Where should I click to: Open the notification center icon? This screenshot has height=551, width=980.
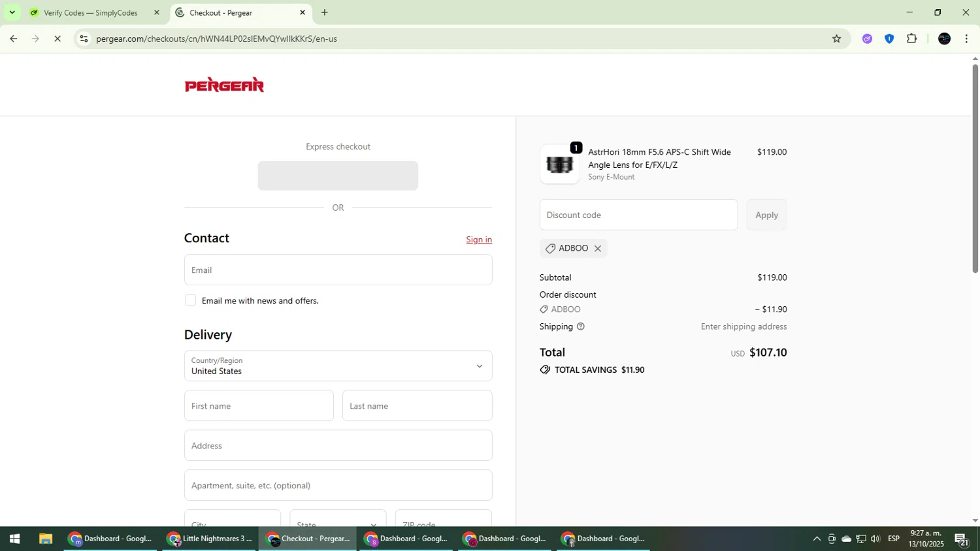pyautogui.click(x=962, y=539)
